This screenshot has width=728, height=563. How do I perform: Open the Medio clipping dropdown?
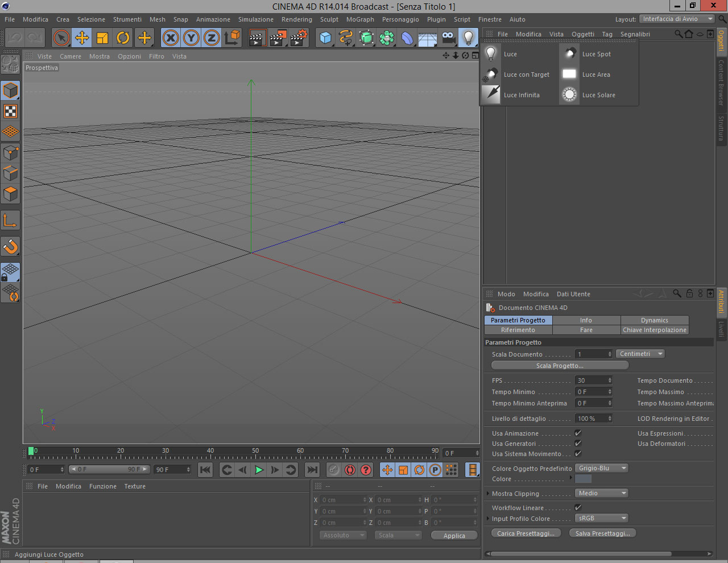[602, 493]
